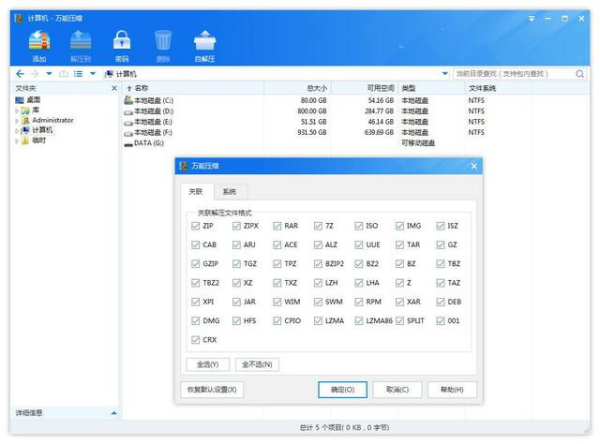Toggle the 7Z format checkbox
600x444 pixels.
tap(318, 226)
